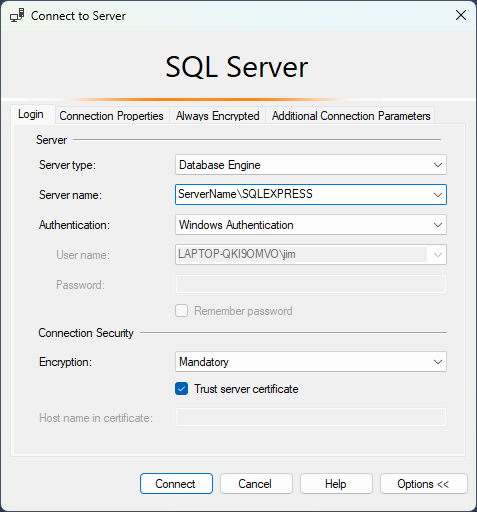Click the Connect button
The image size is (477, 512).
coord(176,484)
